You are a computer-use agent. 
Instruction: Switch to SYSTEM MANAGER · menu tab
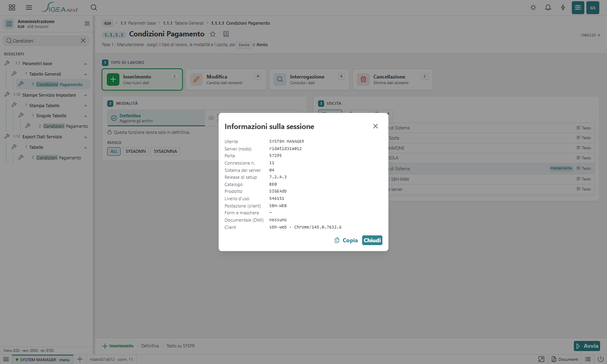click(42, 359)
